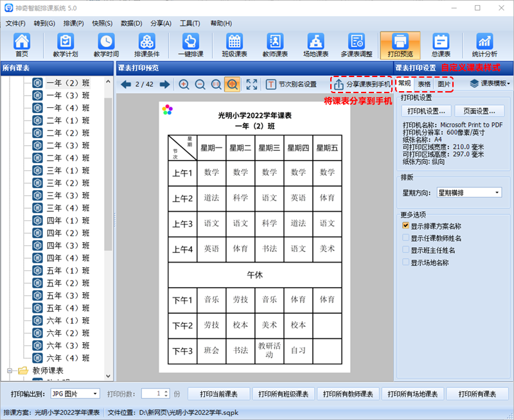This screenshot has width=514, height=420.
Task: Open the 打印输出到 JPG 图片 dropdown
Action: (75, 394)
